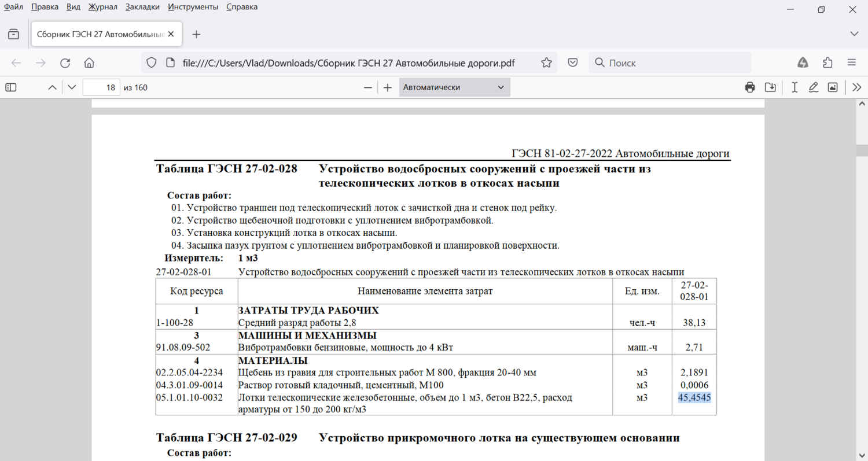Go to previous PDF page
This screenshot has width=868, height=461.
(x=52, y=87)
